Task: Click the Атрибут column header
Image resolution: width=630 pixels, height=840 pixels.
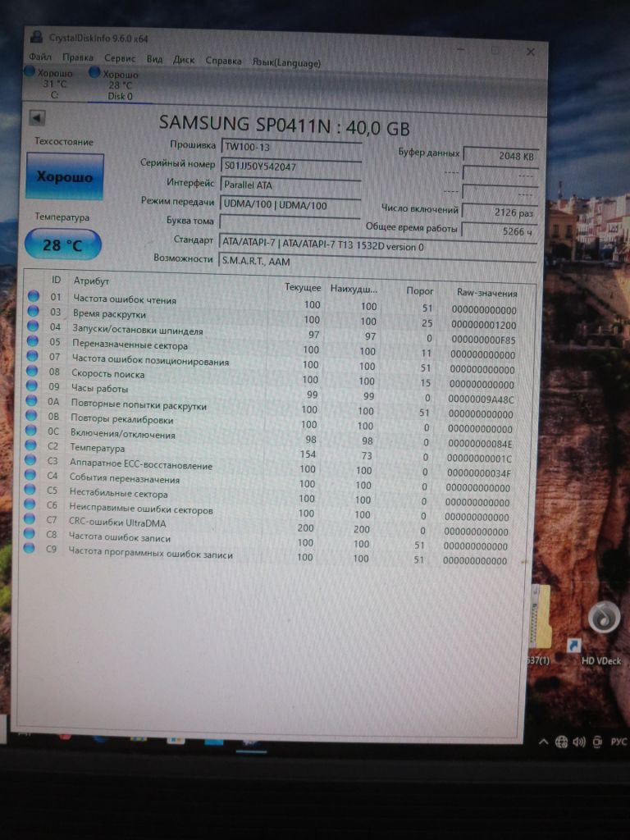Action: (x=91, y=281)
